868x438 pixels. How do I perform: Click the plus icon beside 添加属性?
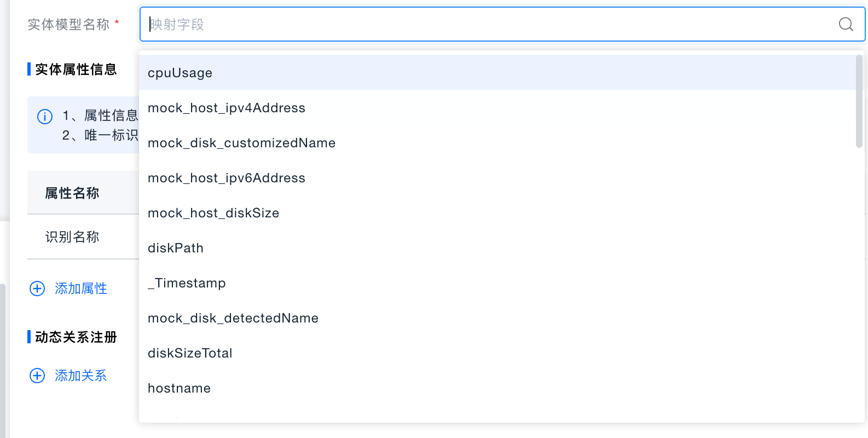click(37, 289)
